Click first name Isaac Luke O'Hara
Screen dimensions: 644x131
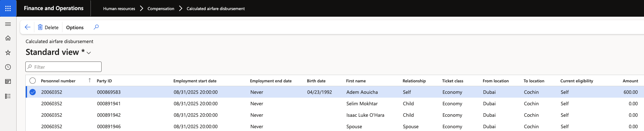[x=365, y=115]
